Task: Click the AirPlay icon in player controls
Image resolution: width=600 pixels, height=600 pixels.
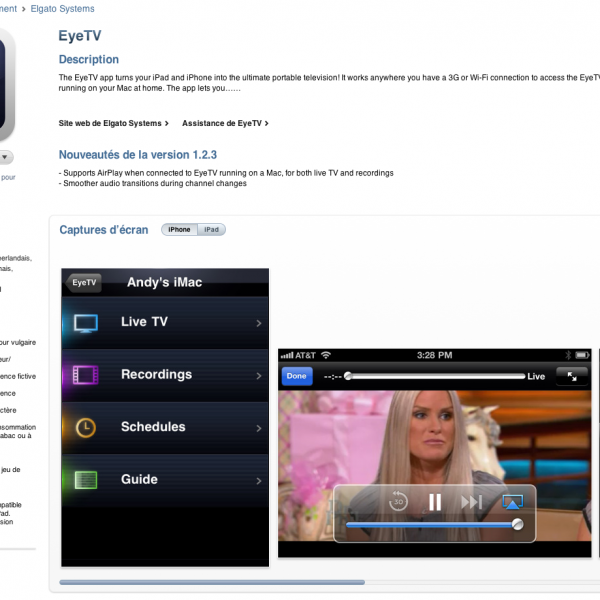Action: pyautogui.click(x=513, y=502)
